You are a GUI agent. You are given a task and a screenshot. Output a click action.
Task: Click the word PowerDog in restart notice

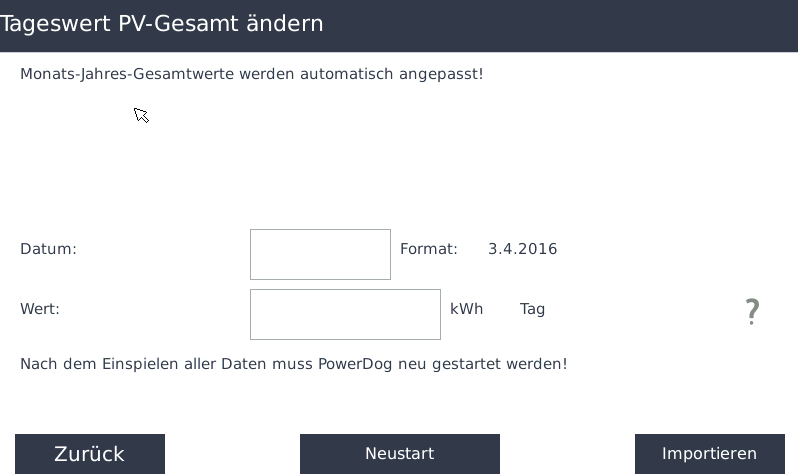click(355, 365)
